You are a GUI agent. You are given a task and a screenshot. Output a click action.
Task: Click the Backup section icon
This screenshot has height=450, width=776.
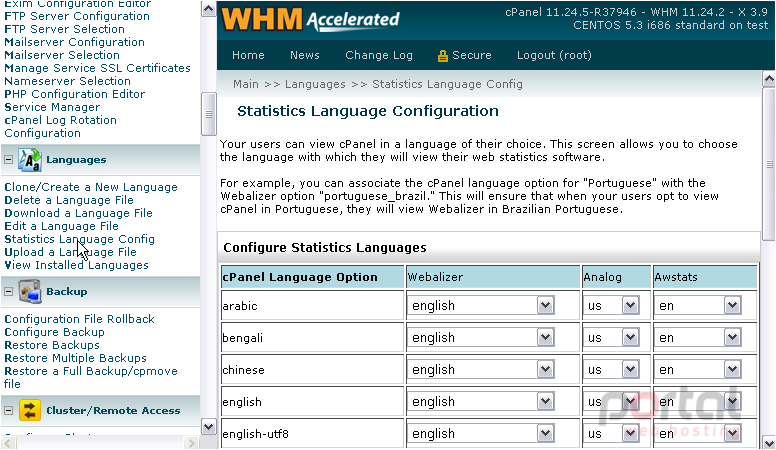(30, 292)
